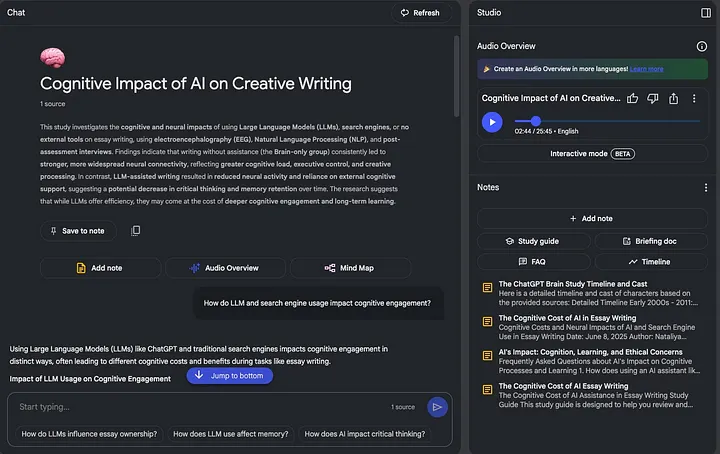Image resolution: width=720 pixels, height=454 pixels.
Task: Click the copy icon beside Save to note
Action: 136,231
